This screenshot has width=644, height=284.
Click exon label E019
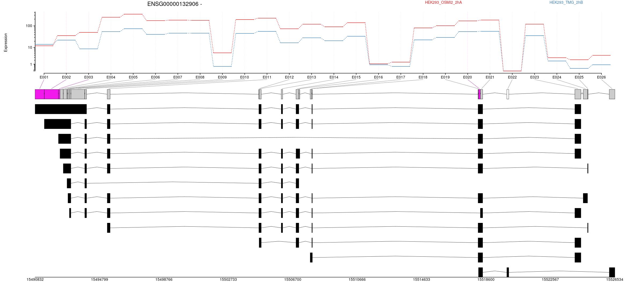[445, 77]
